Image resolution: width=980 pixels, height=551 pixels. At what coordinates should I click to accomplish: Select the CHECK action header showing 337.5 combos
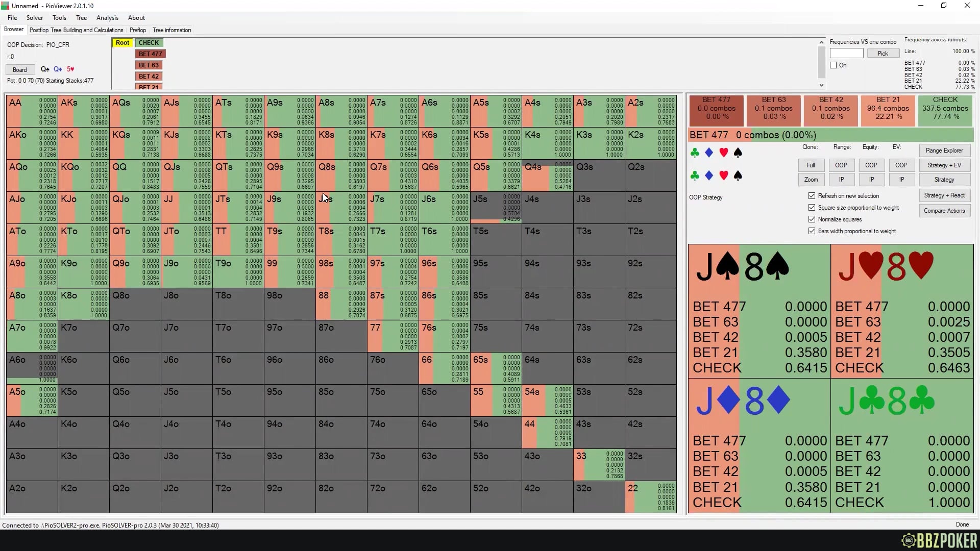tap(945, 110)
